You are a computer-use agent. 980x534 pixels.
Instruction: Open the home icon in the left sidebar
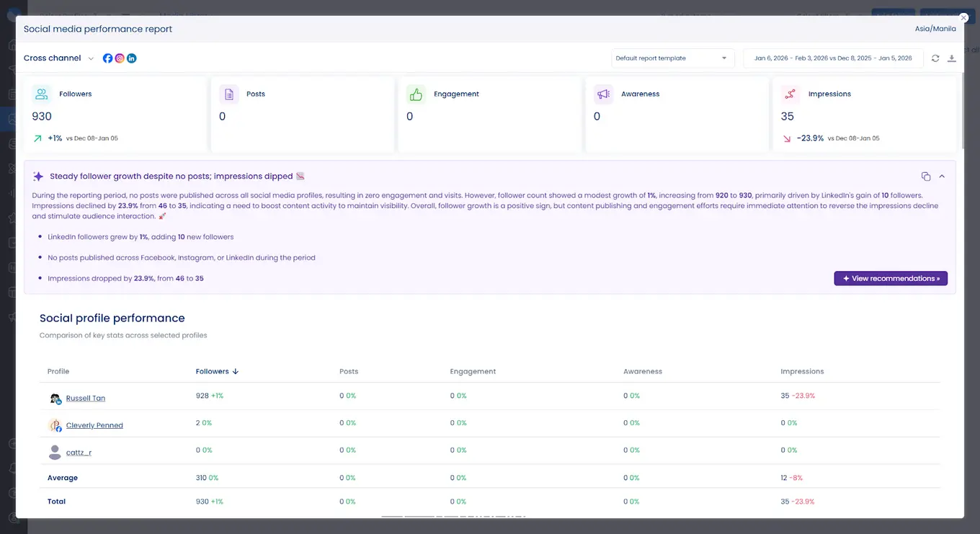12,44
